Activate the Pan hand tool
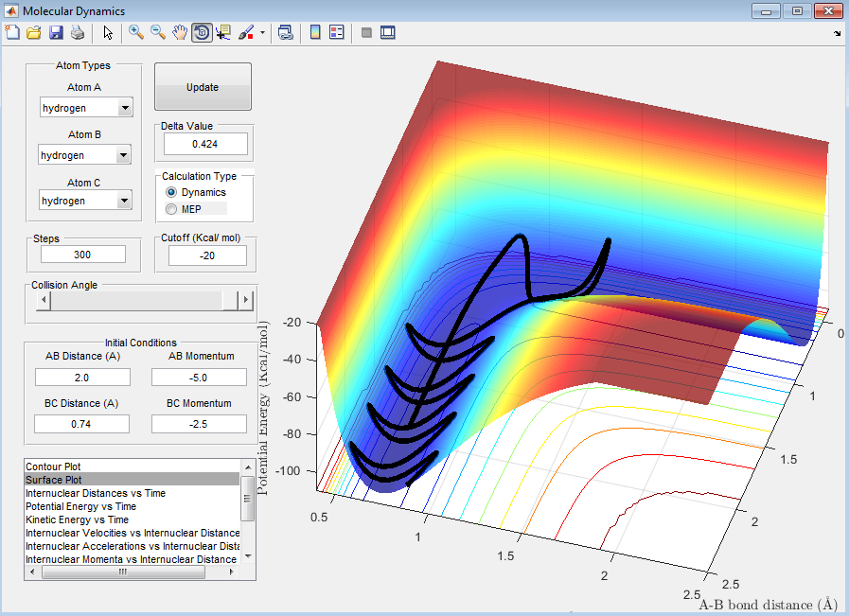This screenshot has width=849, height=616. pos(180,32)
